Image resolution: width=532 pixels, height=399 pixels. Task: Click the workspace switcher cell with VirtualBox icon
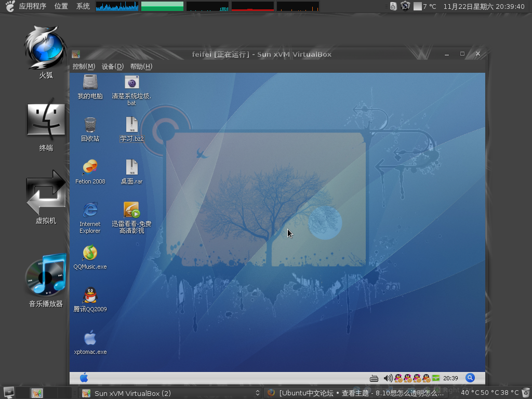tap(37, 393)
